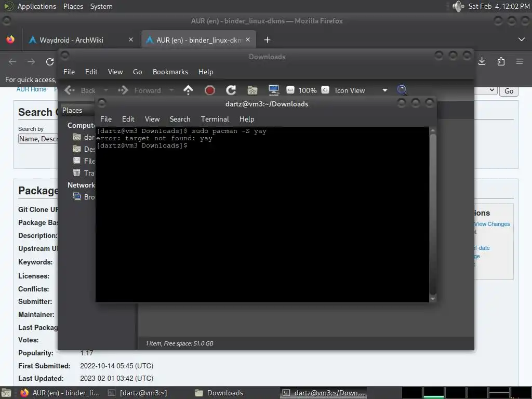This screenshot has width=532, height=399.
Task: Open Terminal menu in terminal window
Action: pos(215,119)
